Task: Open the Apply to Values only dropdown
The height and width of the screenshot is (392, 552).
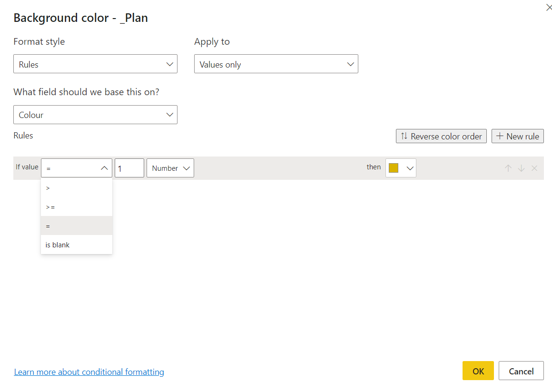Action: point(276,64)
